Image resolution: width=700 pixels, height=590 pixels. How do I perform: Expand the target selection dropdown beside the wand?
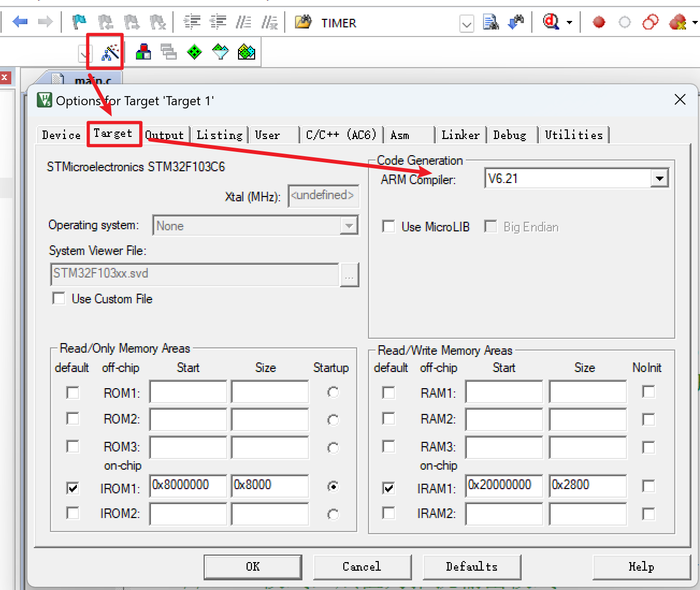click(85, 54)
